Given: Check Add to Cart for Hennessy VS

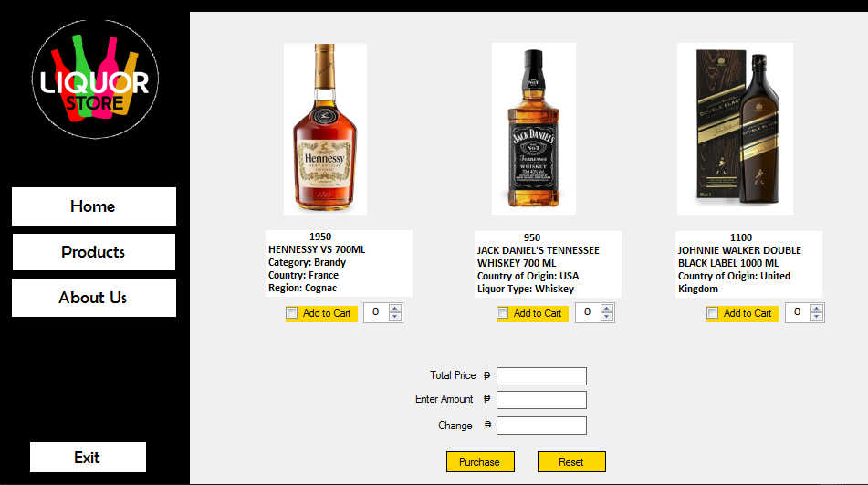Looking at the screenshot, I should (x=292, y=313).
